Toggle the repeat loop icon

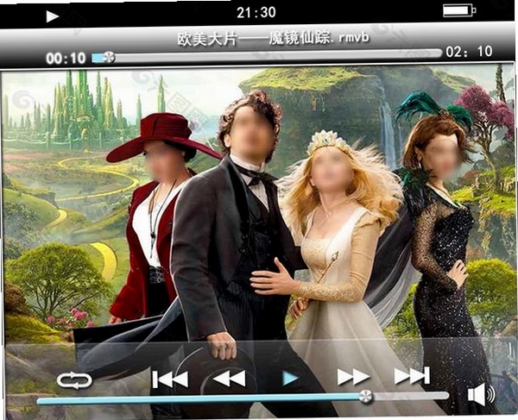pos(74,380)
